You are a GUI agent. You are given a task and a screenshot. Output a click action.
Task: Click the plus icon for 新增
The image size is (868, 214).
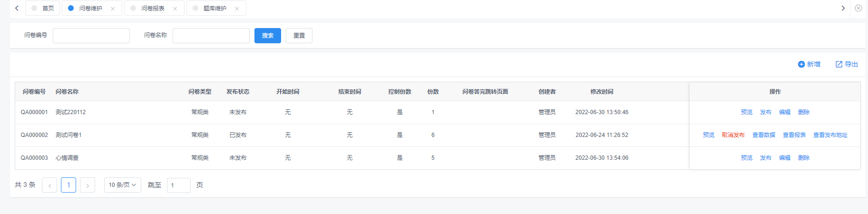click(801, 64)
